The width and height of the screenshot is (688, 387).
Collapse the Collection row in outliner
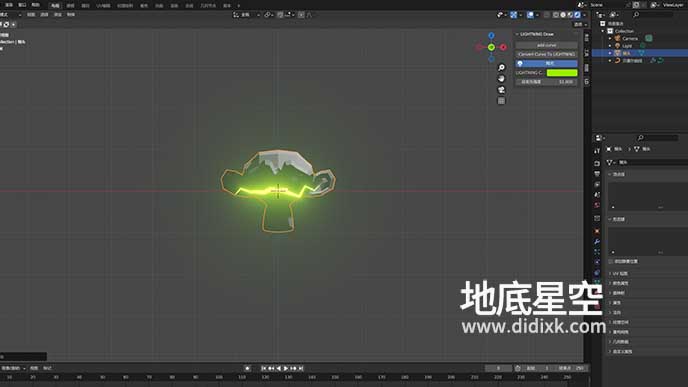tap(603, 31)
